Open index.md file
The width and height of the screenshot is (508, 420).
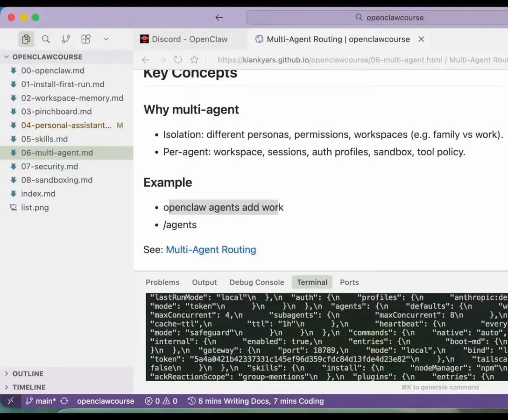tap(67, 194)
